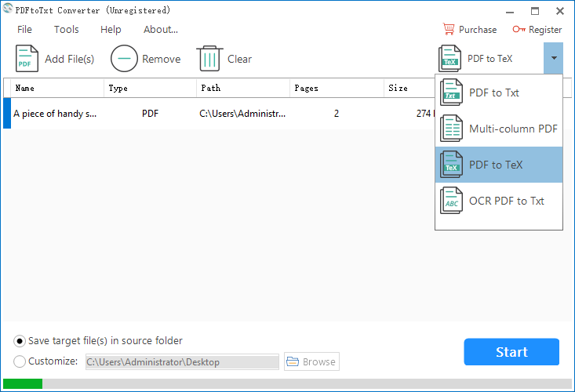Minimize the PDFtoTxt Converter window

tap(510, 11)
